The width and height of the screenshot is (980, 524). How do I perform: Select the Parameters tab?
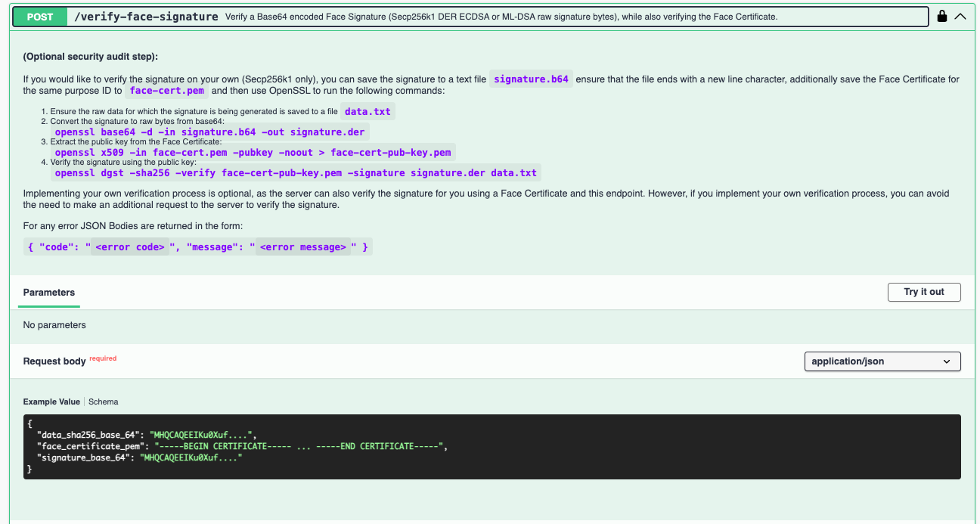(x=49, y=292)
